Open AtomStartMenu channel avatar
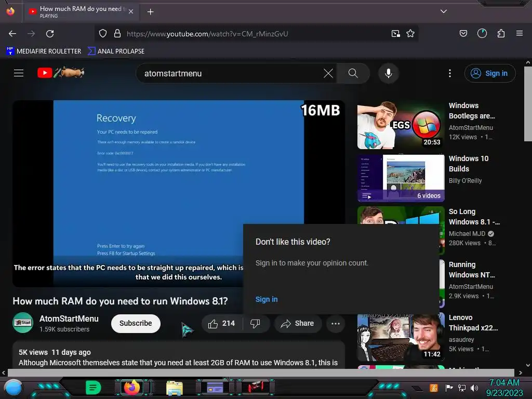This screenshot has width=532, height=399. (23, 323)
